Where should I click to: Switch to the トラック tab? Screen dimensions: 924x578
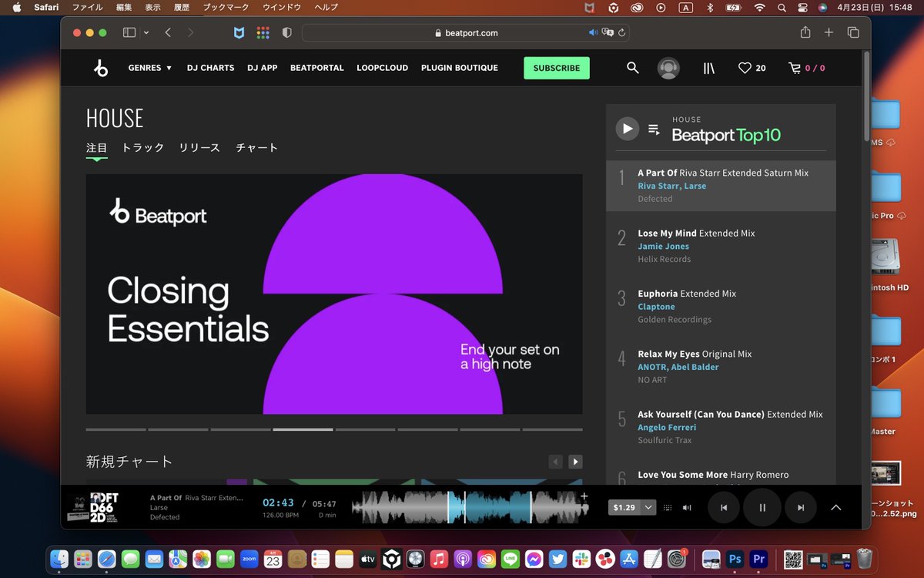coord(143,147)
